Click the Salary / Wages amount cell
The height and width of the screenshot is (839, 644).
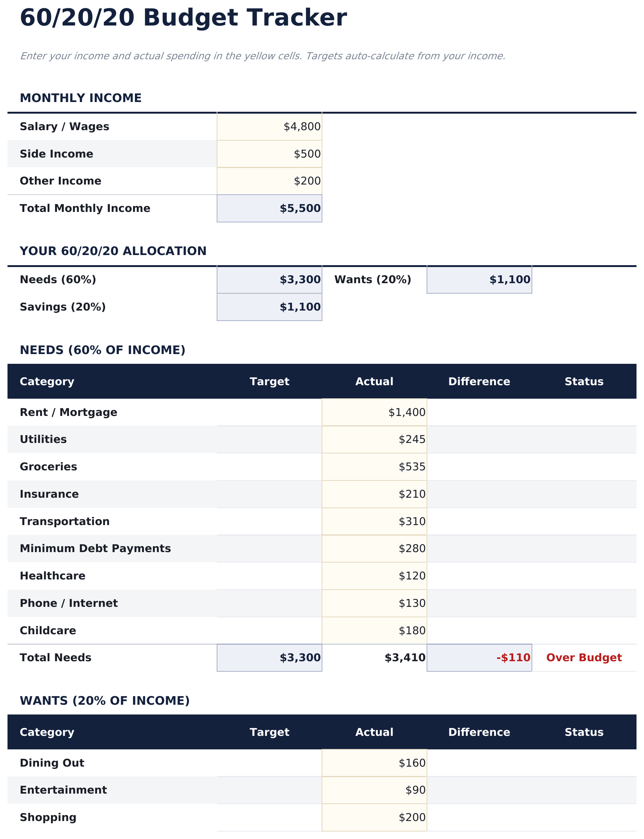269,126
